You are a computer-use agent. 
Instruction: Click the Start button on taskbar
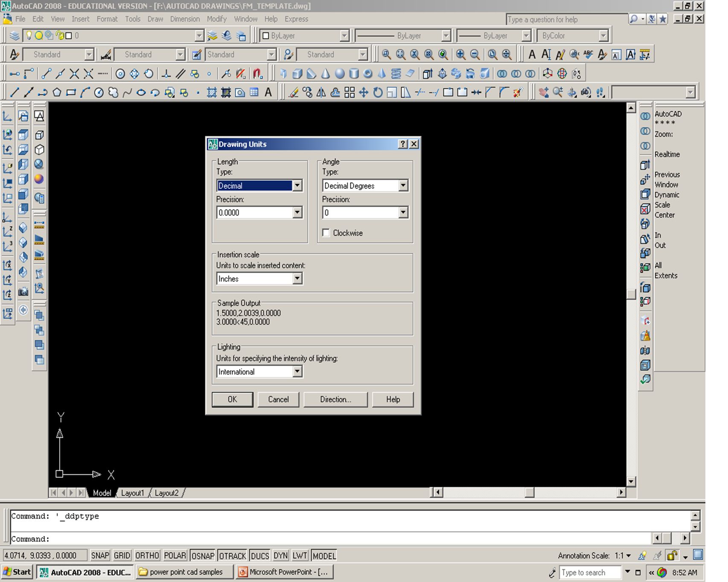coord(17,572)
